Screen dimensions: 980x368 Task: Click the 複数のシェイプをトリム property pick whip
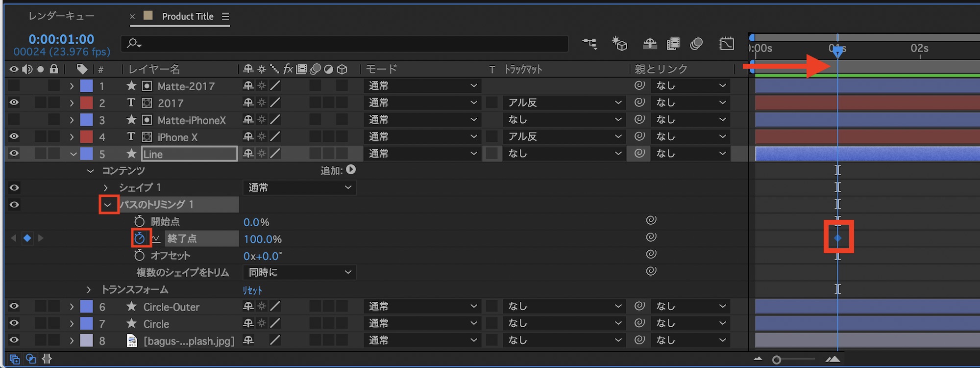point(651,271)
